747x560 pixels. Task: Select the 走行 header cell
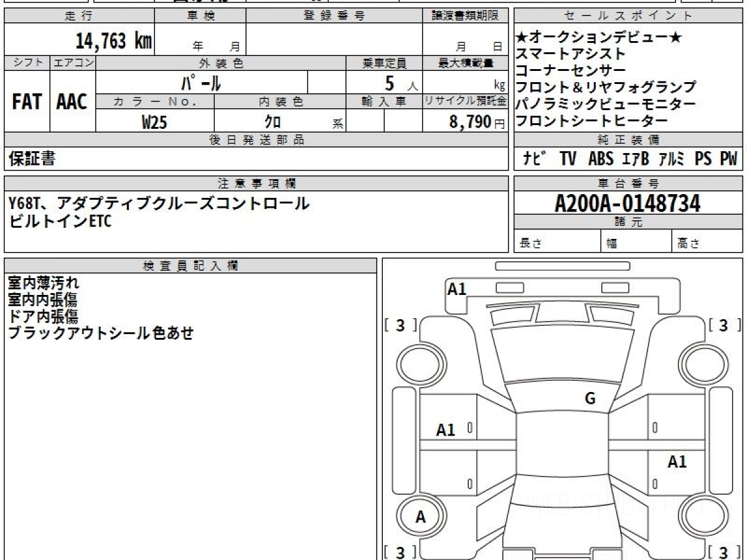point(78,16)
